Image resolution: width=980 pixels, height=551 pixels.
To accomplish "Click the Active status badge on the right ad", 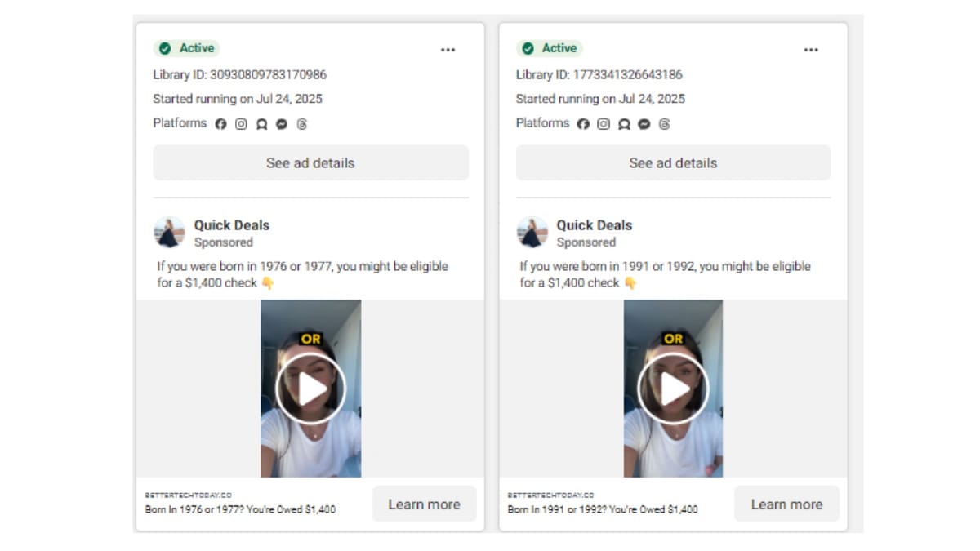I will pos(549,48).
